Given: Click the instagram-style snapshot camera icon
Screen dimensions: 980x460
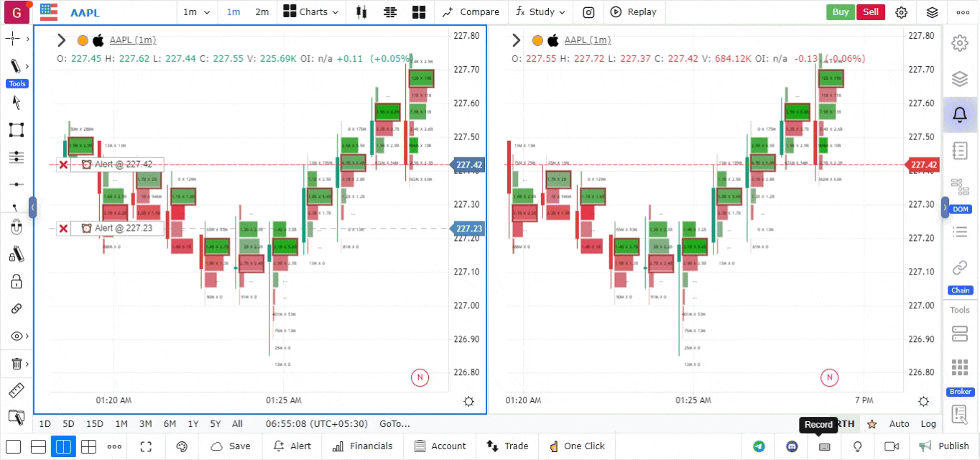Looking at the screenshot, I should pyautogui.click(x=588, y=12).
